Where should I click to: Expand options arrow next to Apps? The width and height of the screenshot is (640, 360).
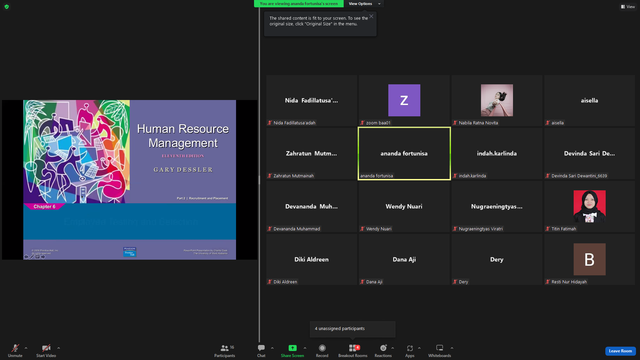point(419,348)
